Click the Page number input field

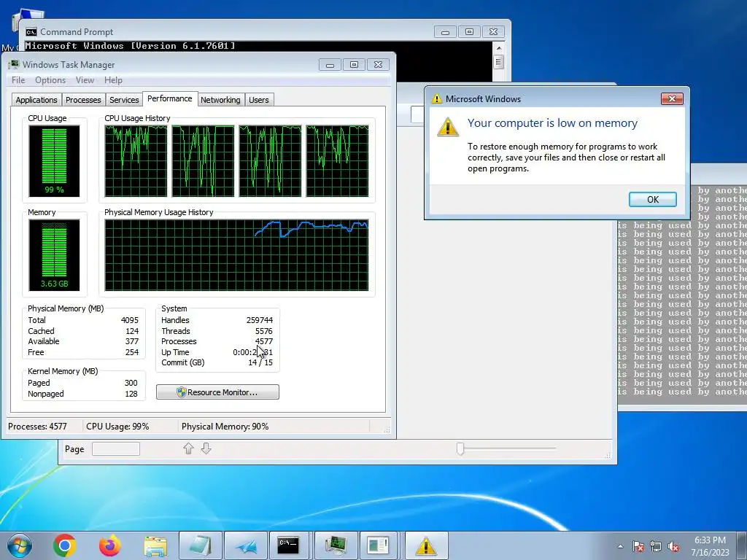coord(116,448)
